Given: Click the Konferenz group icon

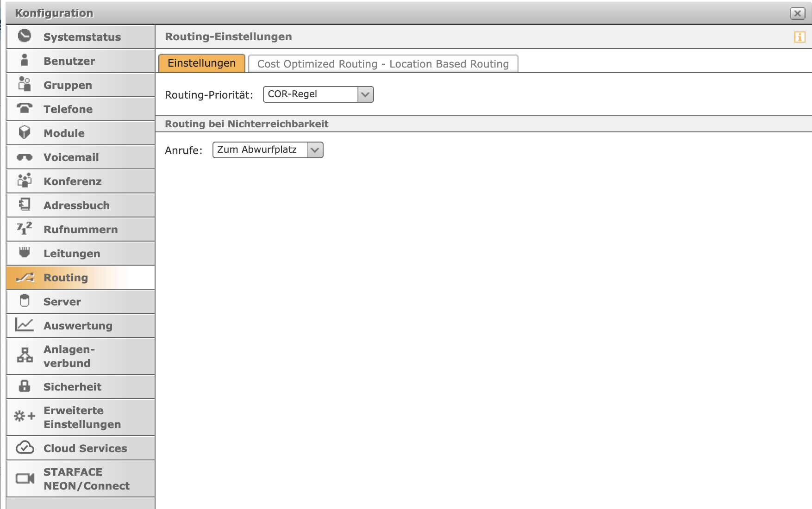Looking at the screenshot, I should click(25, 180).
